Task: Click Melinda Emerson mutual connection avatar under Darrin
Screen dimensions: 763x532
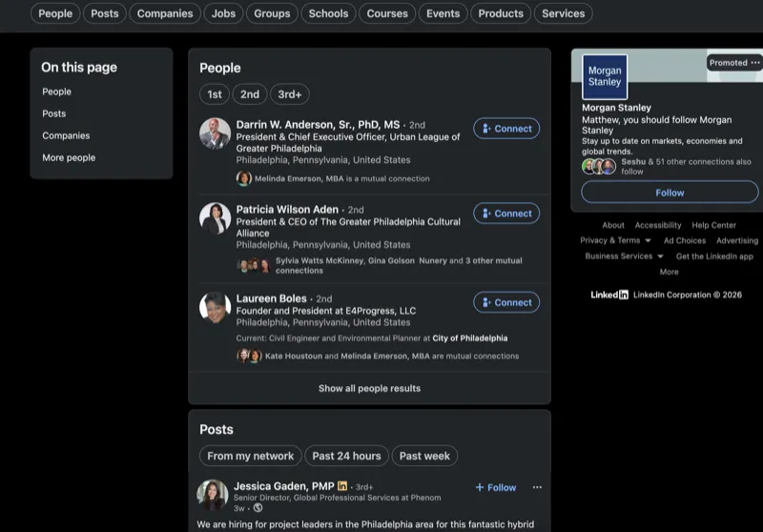Action: pyautogui.click(x=244, y=178)
